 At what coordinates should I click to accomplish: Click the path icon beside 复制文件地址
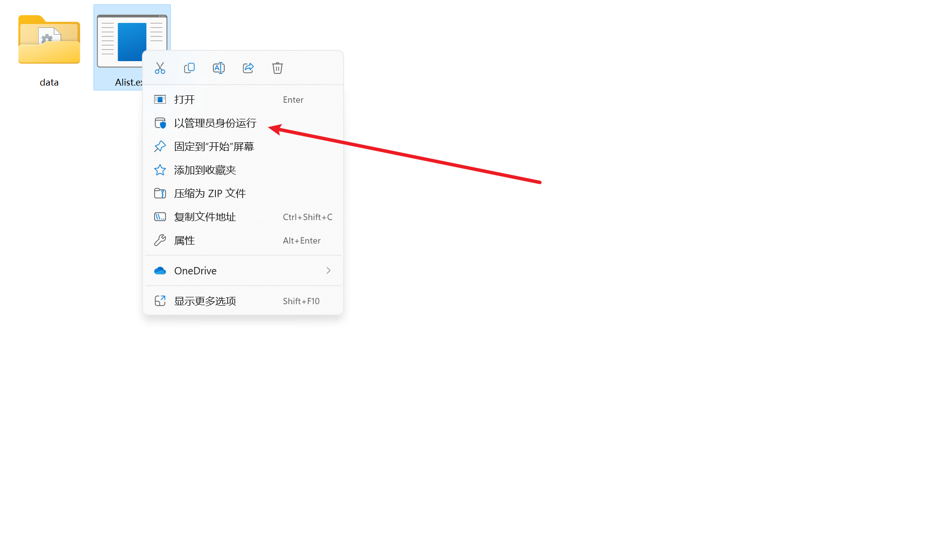160,217
